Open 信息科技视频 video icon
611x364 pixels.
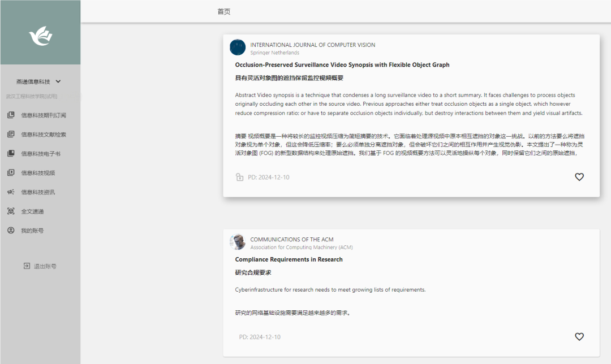point(10,173)
